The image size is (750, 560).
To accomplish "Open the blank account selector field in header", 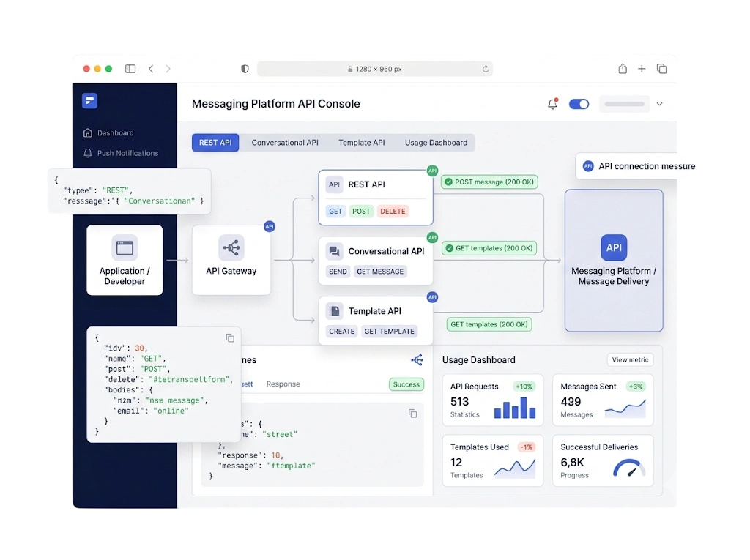I will [x=624, y=104].
